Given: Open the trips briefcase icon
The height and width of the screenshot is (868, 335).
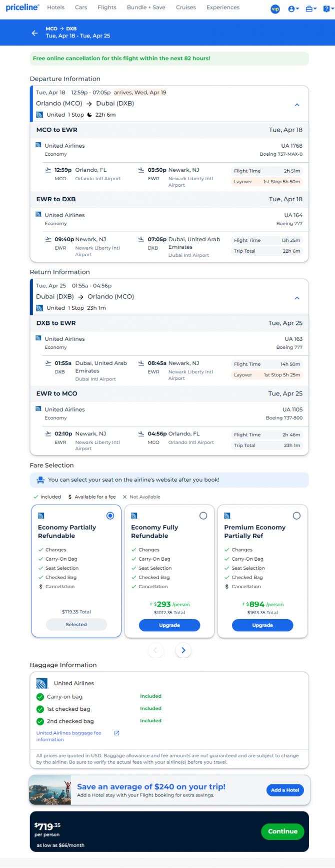Looking at the screenshot, I should pyautogui.click(x=311, y=9).
